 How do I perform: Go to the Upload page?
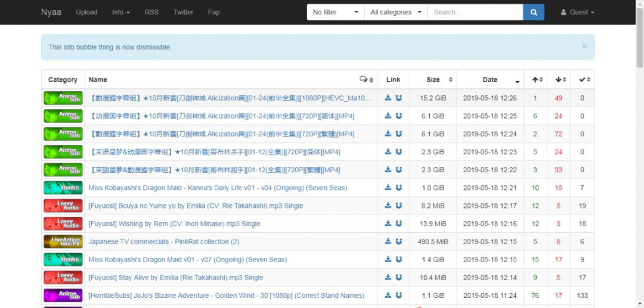[86, 12]
